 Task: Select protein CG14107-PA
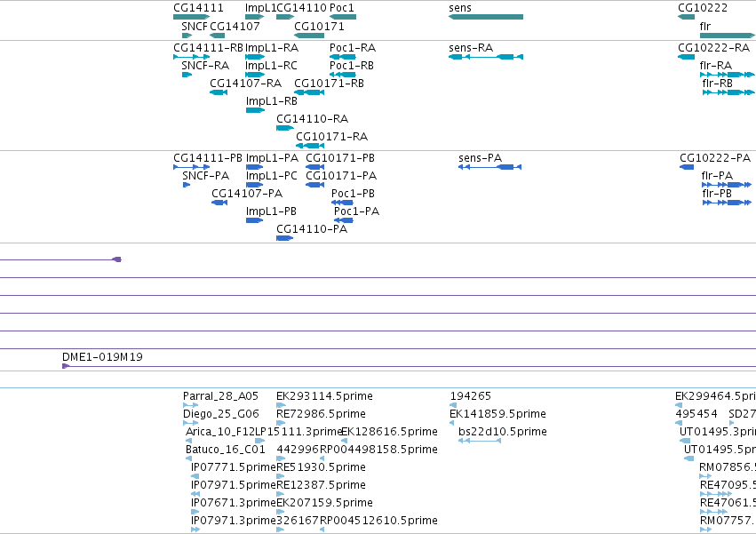[x=219, y=203]
